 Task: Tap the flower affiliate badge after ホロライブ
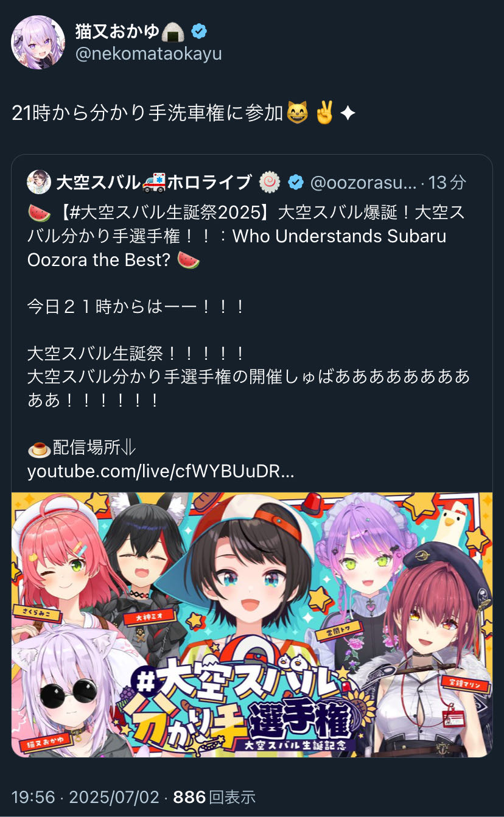(270, 182)
